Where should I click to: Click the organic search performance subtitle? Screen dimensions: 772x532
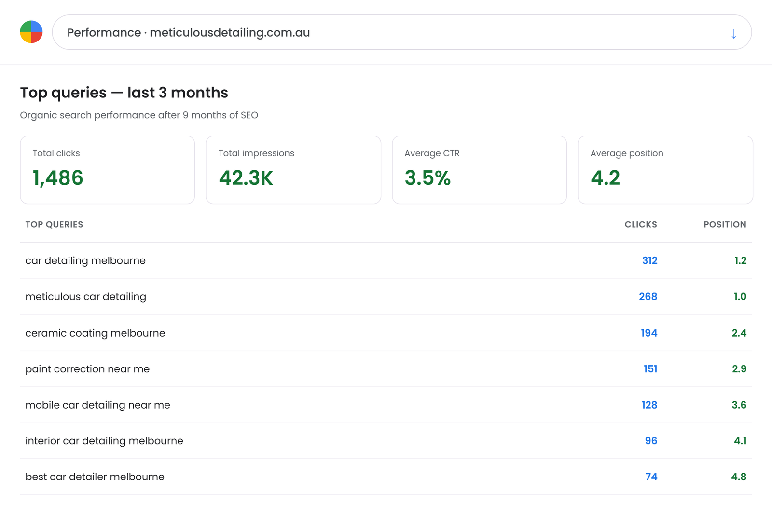pos(139,115)
